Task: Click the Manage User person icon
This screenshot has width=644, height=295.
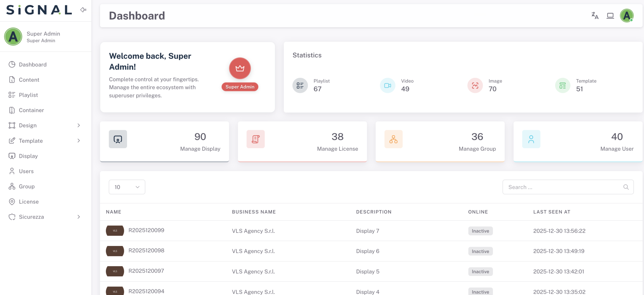Action: 531,139
